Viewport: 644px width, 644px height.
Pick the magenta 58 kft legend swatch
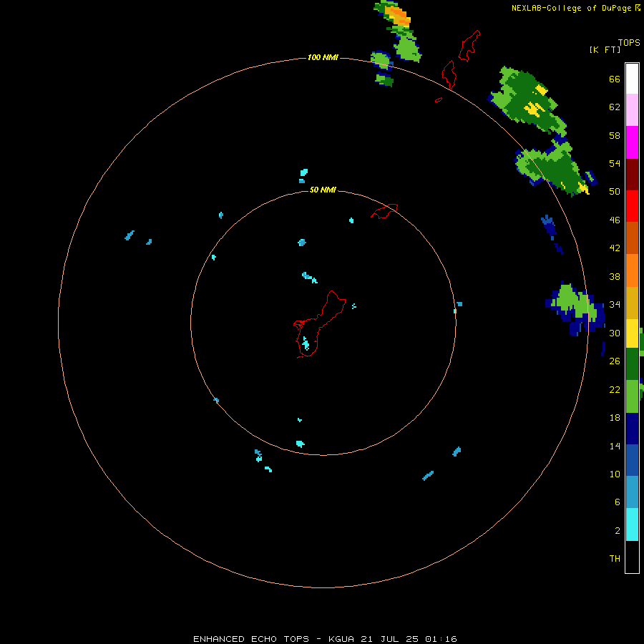pos(632,142)
